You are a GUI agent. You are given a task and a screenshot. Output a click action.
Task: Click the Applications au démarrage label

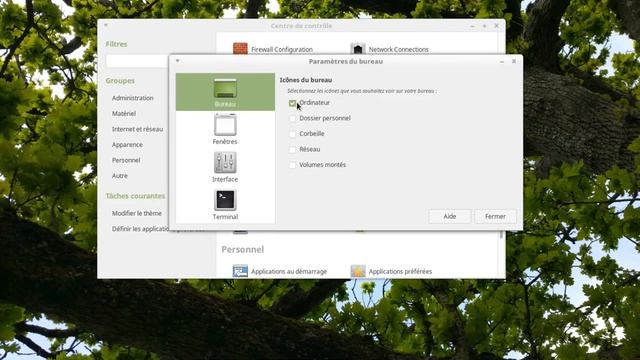(289, 271)
